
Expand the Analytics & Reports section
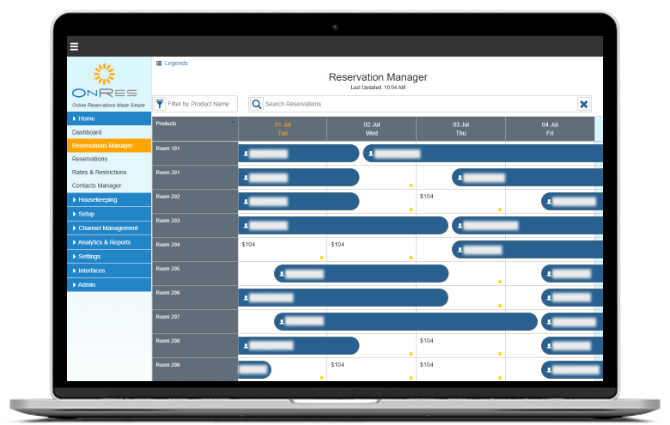(x=108, y=242)
